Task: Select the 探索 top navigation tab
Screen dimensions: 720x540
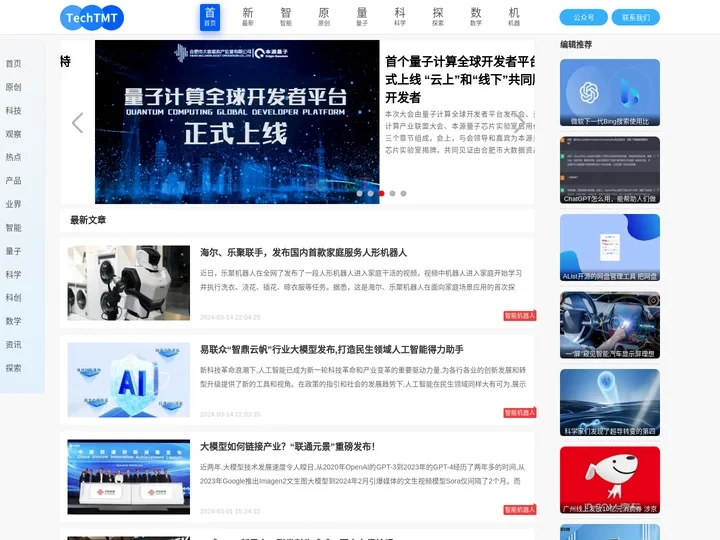Action: coord(438,17)
